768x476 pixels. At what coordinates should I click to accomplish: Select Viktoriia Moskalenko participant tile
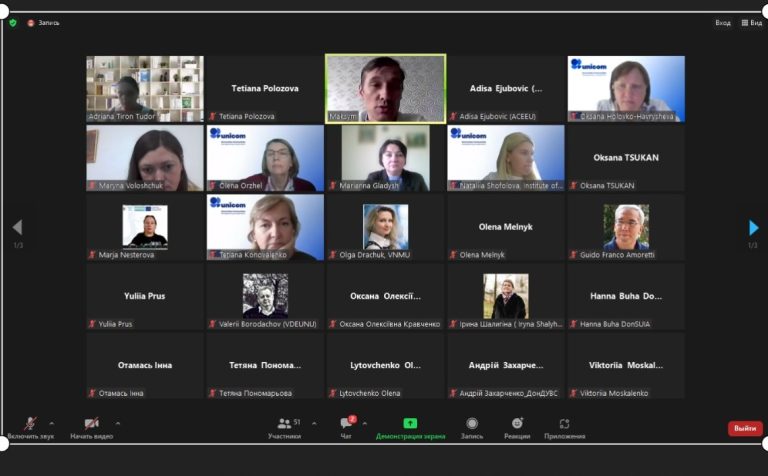(626, 365)
